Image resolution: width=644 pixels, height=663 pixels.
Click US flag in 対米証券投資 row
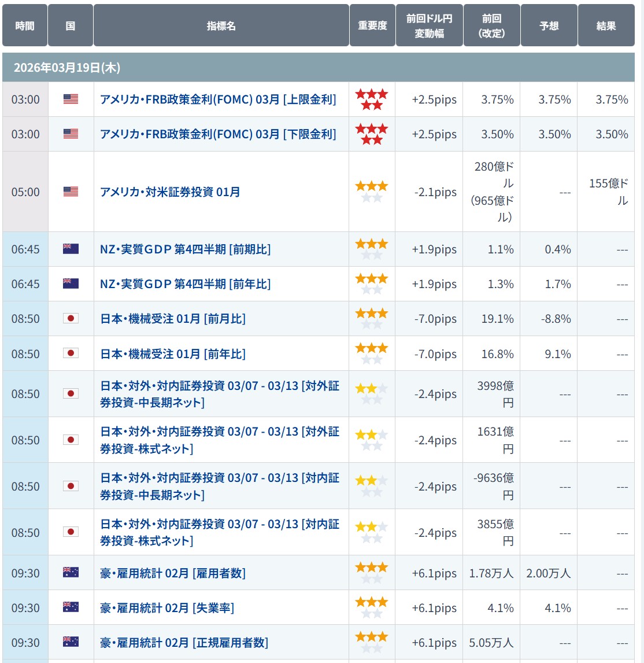click(71, 191)
